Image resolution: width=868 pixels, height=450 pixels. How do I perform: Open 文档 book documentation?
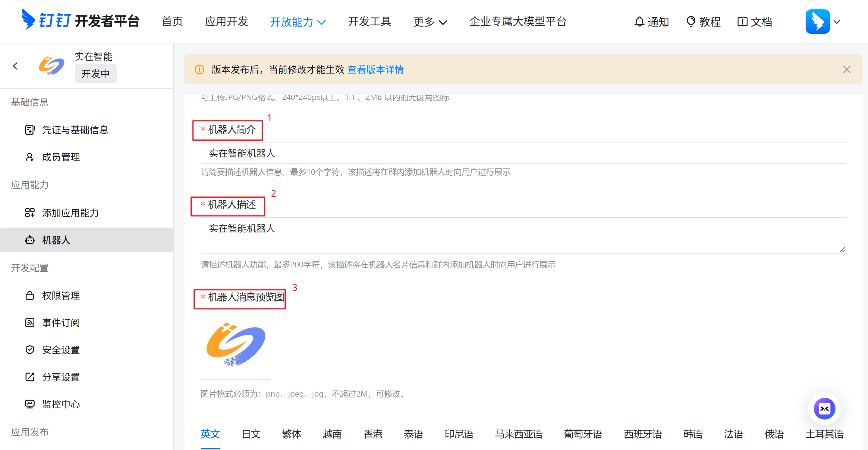754,22
